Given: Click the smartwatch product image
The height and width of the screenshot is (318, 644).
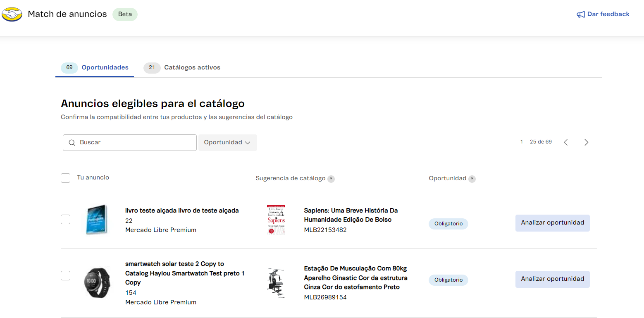Looking at the screenshot, I should click(97, 283).
